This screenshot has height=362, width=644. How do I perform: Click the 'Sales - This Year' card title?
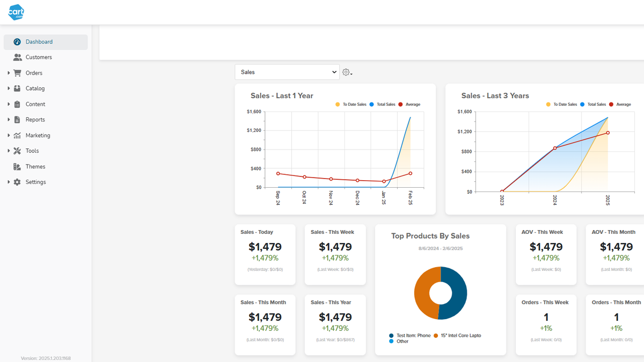pyautogui.click(x=331, y=302)
